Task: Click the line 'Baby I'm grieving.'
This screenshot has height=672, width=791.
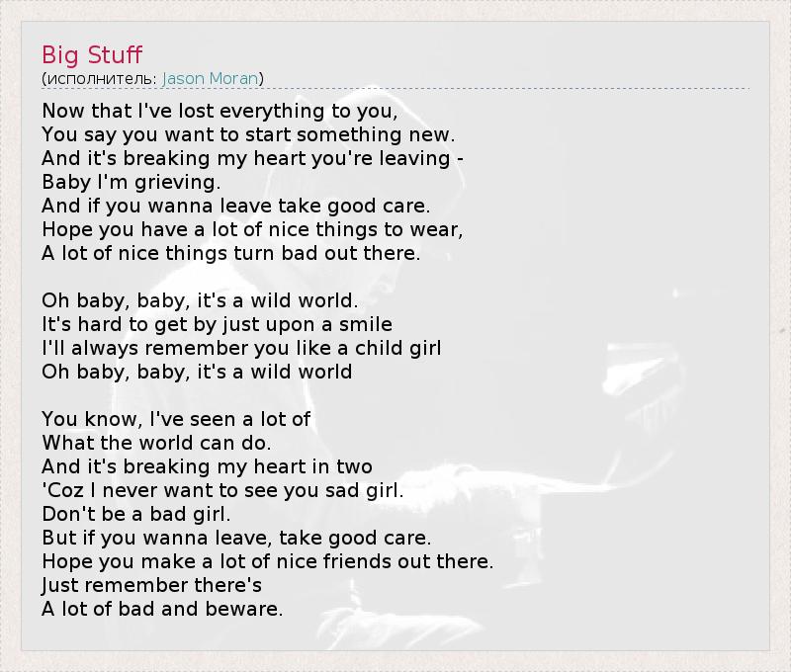Action: click(129, 182)
